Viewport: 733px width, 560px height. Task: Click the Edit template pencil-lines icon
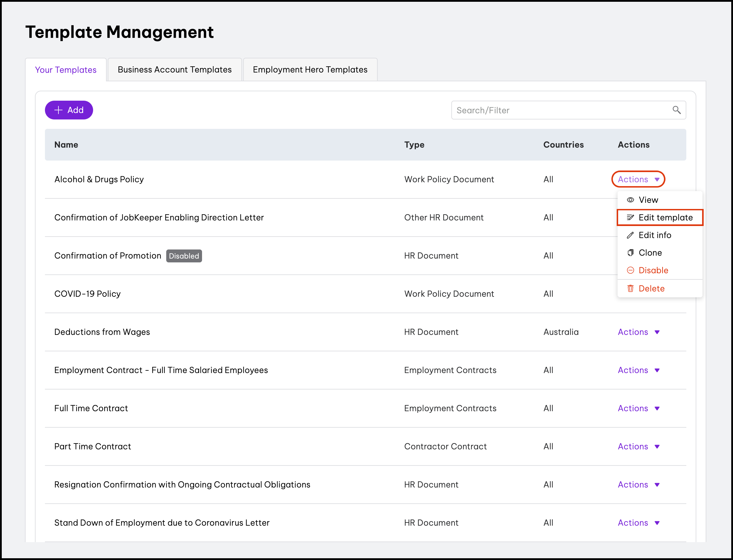point(630,218)
